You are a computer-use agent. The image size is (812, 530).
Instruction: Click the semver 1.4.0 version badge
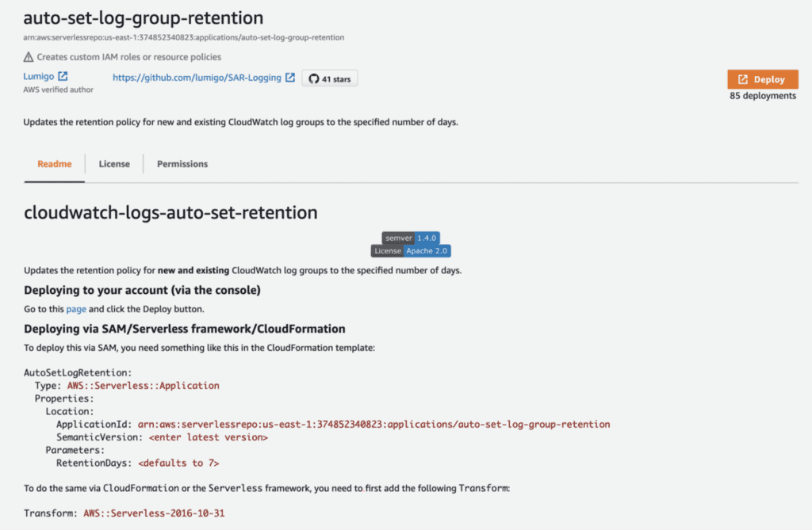coord(412,238)
